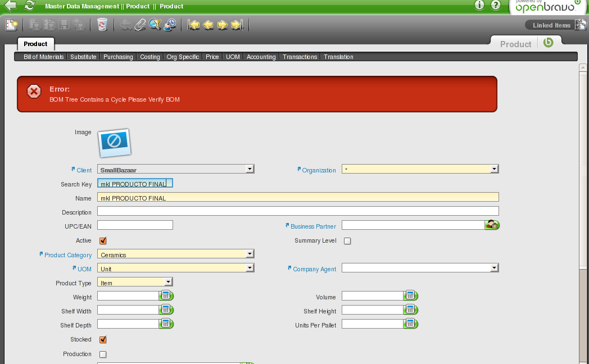Open the Weight calculator icon
Screen dimensions: 589x364
(166, 295)
